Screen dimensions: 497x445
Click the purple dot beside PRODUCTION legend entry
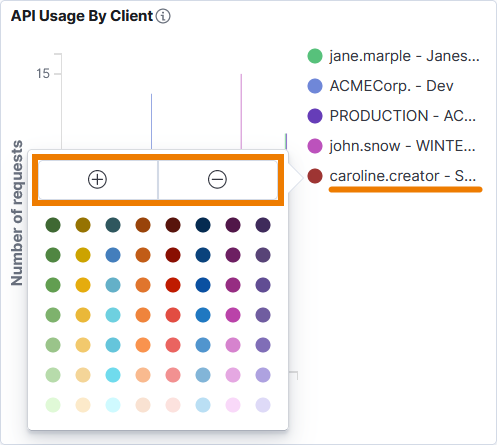[x=315, y=116]
